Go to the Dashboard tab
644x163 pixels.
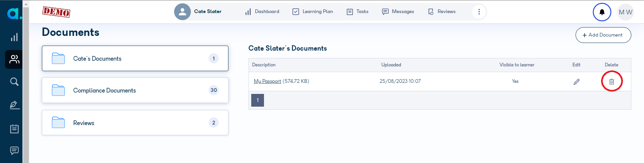click(x=262, y=12)
